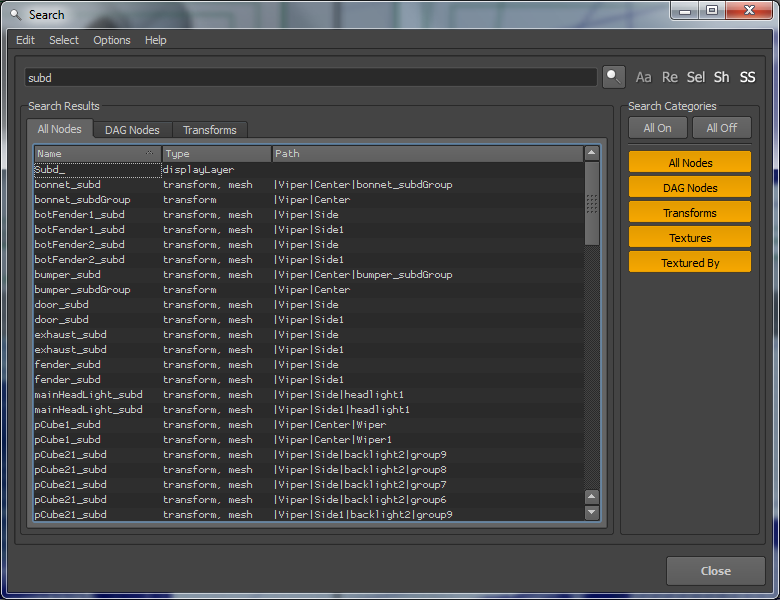Disable the All Nodes search category
Screen dimensions: 780x600
click(689, 162)
